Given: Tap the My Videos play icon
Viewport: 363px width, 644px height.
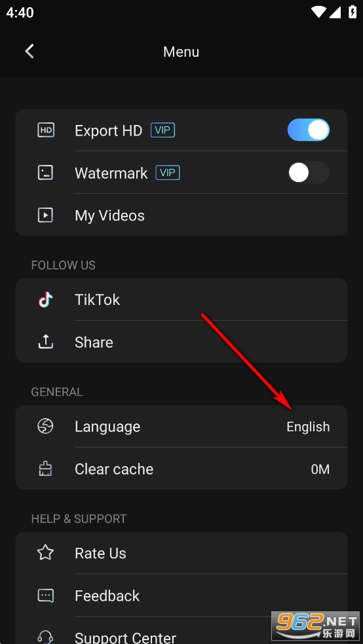Looking at the screenshot, I should (x=46, y=215).
